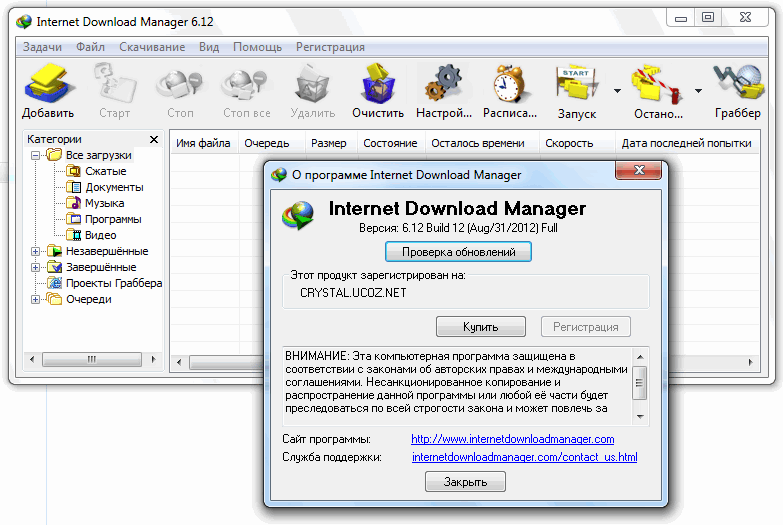Open the Скачивание menu

pyautogui.click(x=152, y=47)
